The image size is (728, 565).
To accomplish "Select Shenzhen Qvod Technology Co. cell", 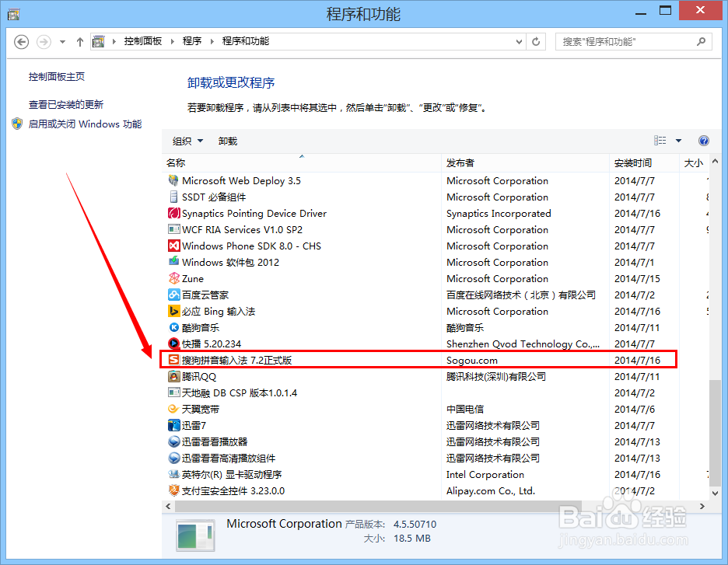I will click(x=523, y=344).
